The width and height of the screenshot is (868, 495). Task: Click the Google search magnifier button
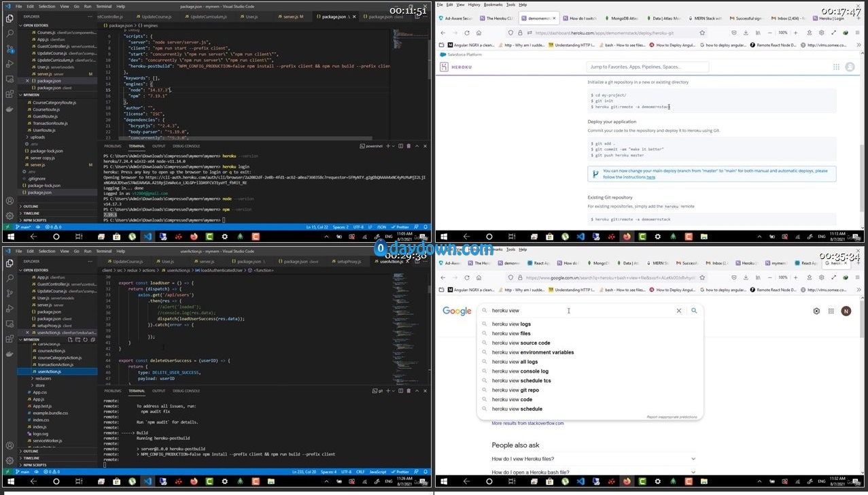[x=694, y=311]
